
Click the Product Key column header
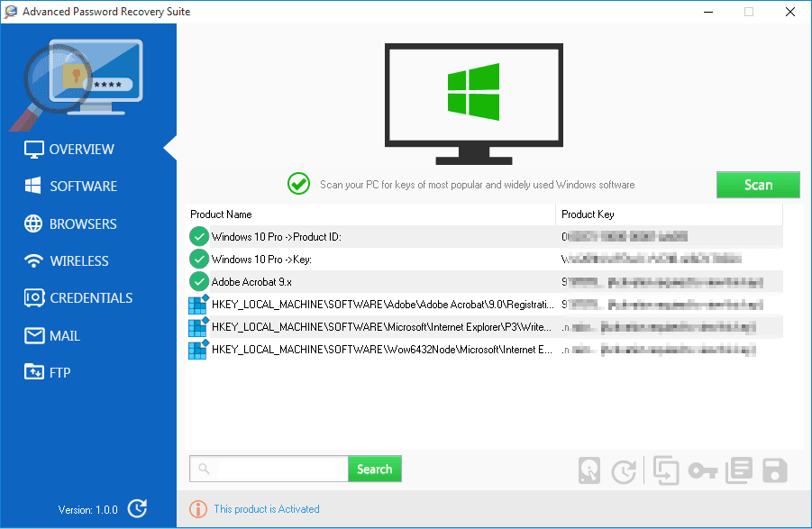point(669,214)
